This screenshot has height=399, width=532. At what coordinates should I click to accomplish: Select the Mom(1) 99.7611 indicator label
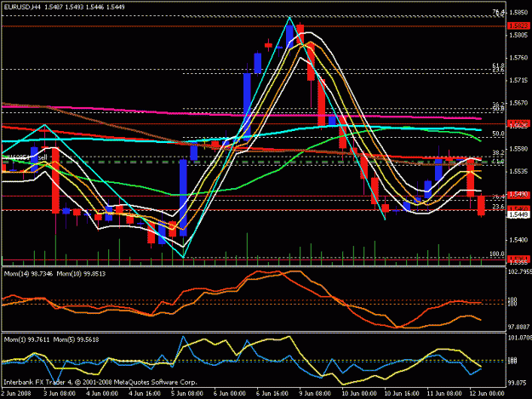pyautogui.click(x=27, y=339)
